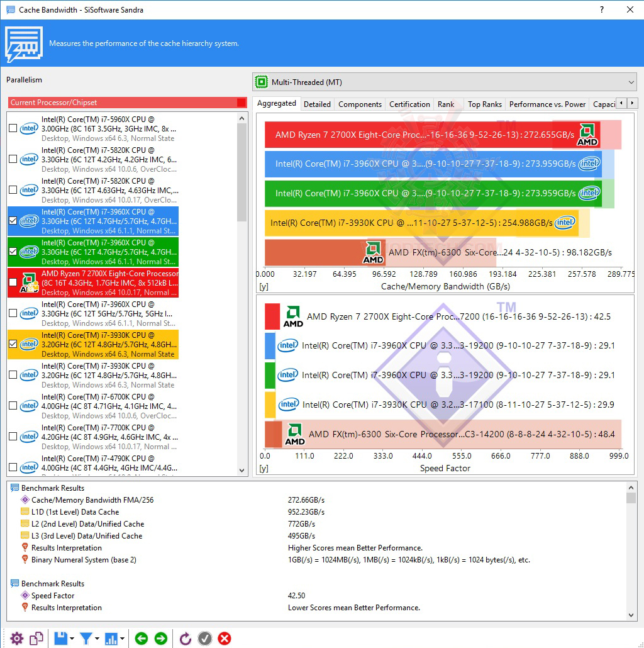The image size is (644, 648).
Task: Click the blue bar chart icon
Action: pos(111,639)
